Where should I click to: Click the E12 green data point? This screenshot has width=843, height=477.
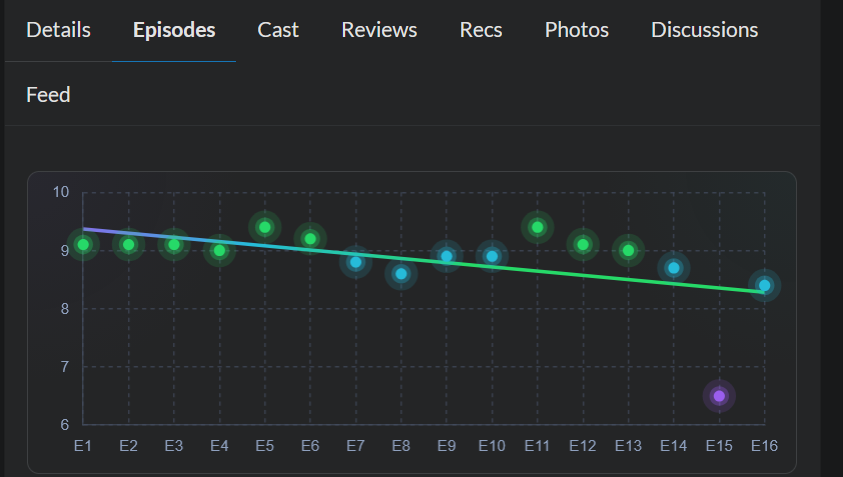583,245
